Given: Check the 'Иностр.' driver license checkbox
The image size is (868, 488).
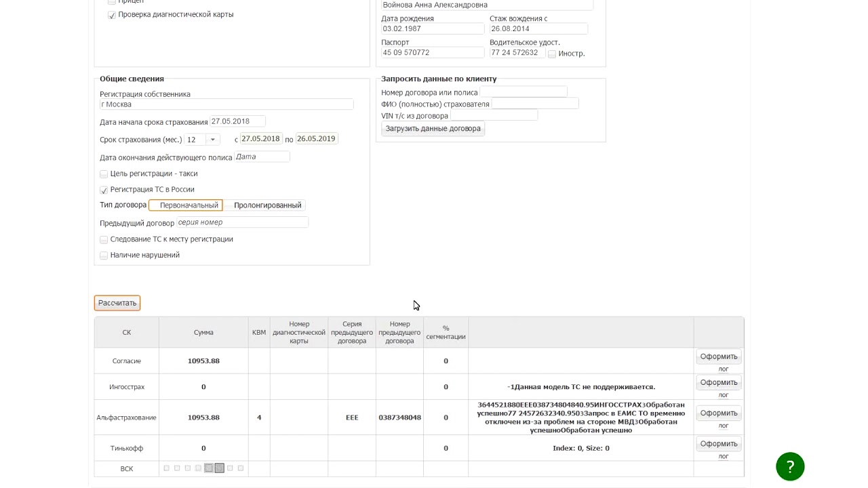Looking at the screenshot, I should tap(552, 54).
